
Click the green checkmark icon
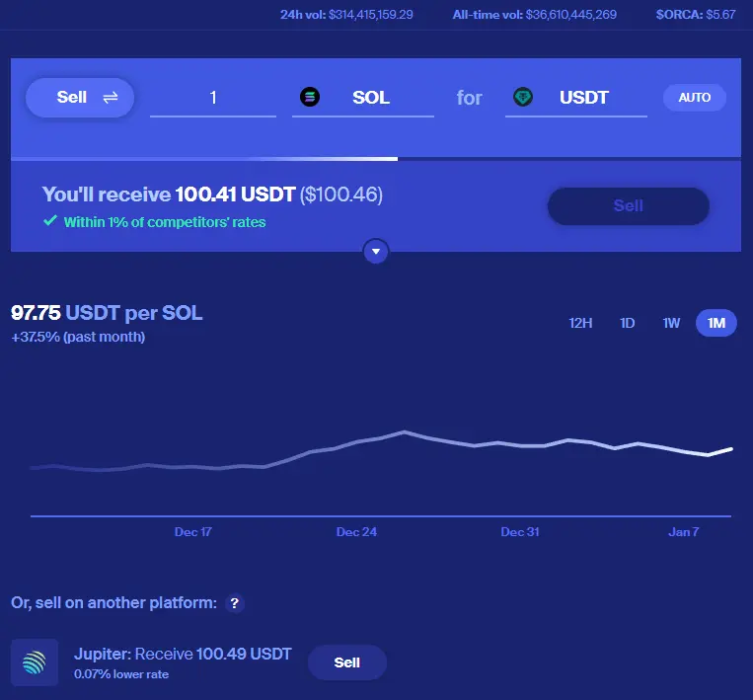[x=50, y=221]
